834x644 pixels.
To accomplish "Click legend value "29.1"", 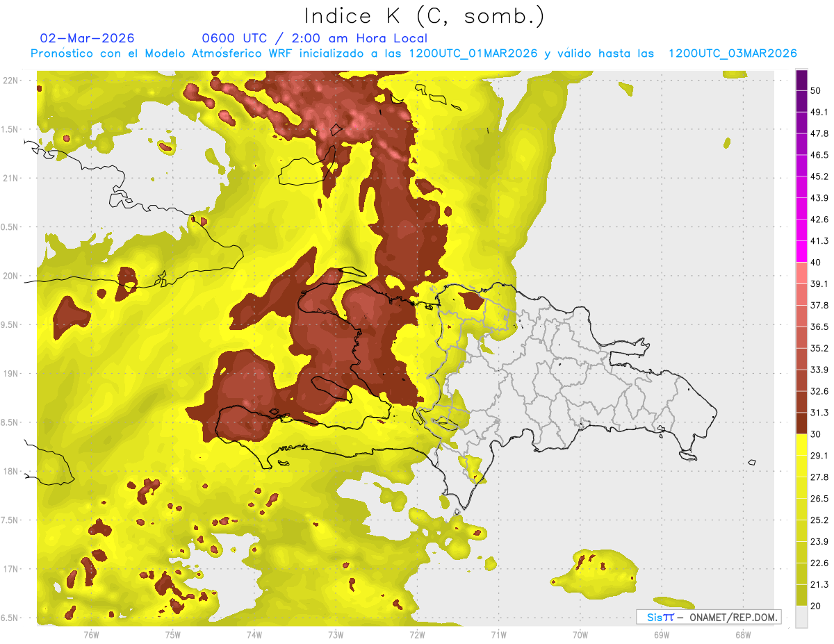I will click(819, 456).
